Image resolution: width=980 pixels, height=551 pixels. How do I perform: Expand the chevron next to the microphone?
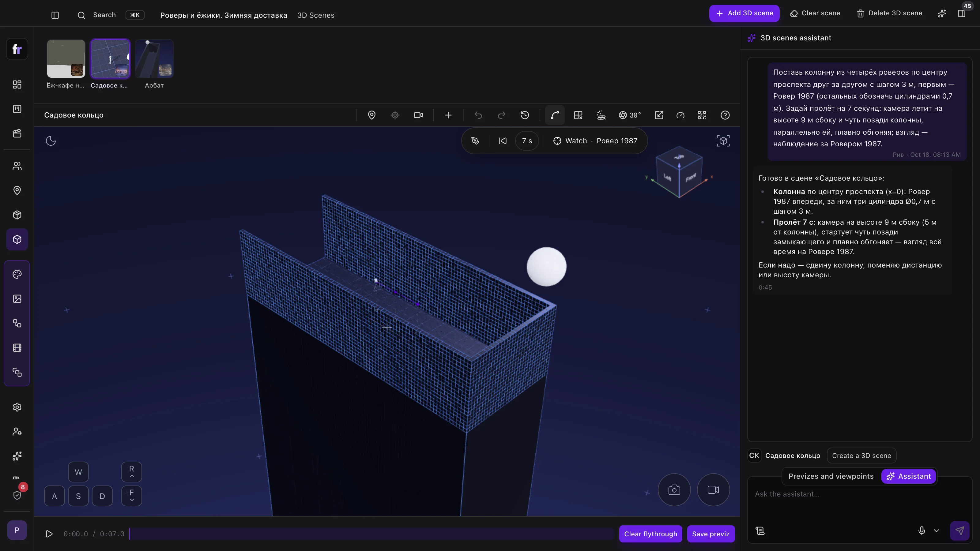point(937,531)
